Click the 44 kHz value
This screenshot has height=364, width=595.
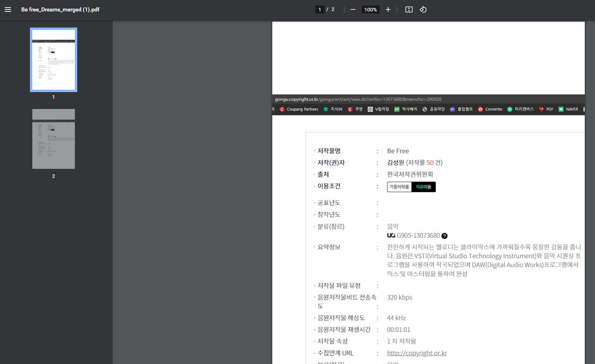pos(396,318)
